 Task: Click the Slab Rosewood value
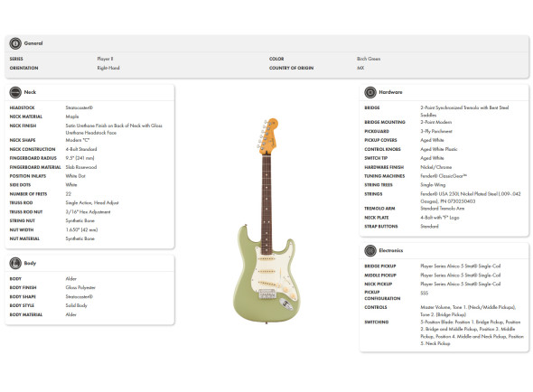81,167
